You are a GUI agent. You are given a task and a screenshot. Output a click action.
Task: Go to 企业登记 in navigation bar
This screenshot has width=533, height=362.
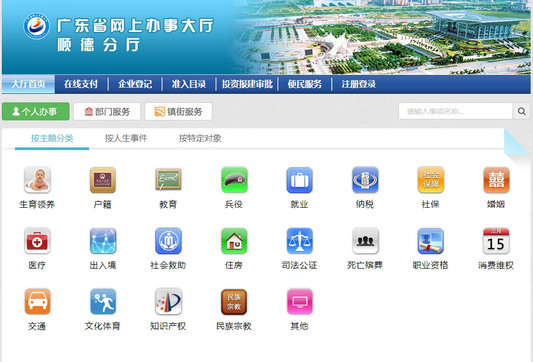[135, 84]
